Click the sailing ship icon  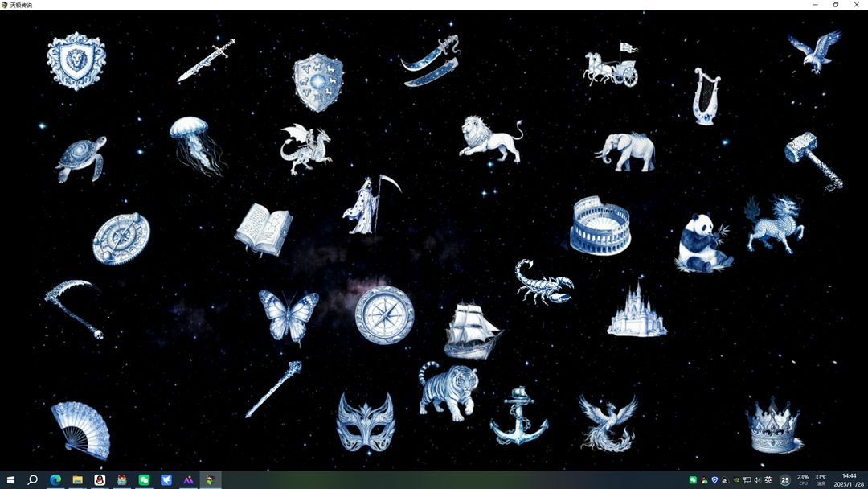[x=472, y=331]
